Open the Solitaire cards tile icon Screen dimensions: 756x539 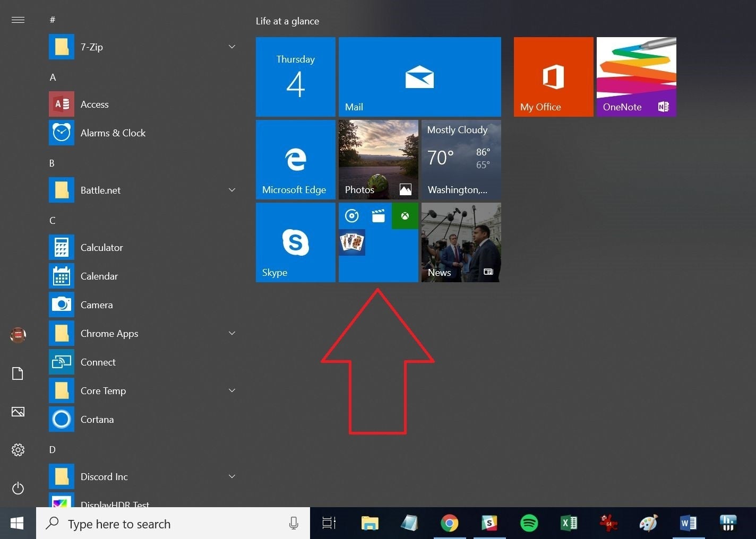(x=352, y=242)
